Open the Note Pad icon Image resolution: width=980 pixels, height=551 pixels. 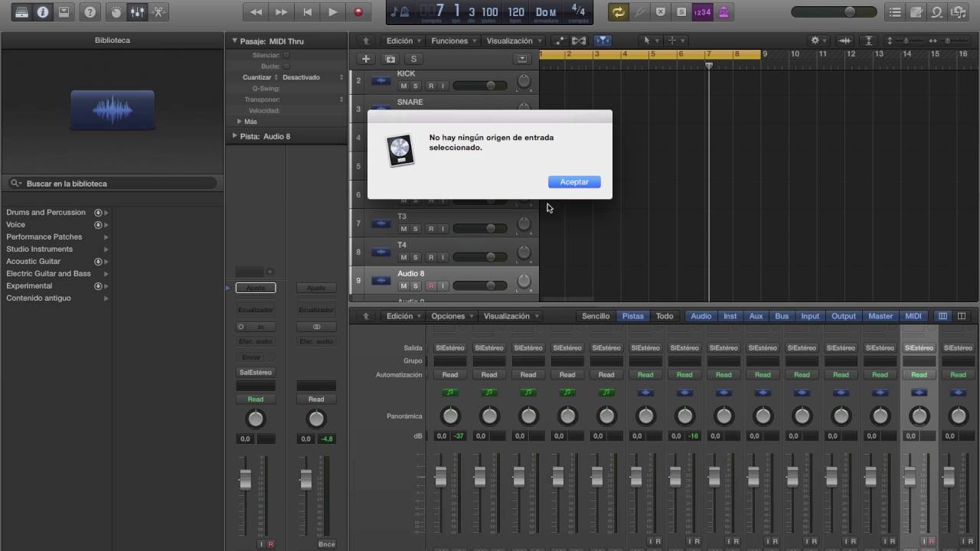click(916, 12)
